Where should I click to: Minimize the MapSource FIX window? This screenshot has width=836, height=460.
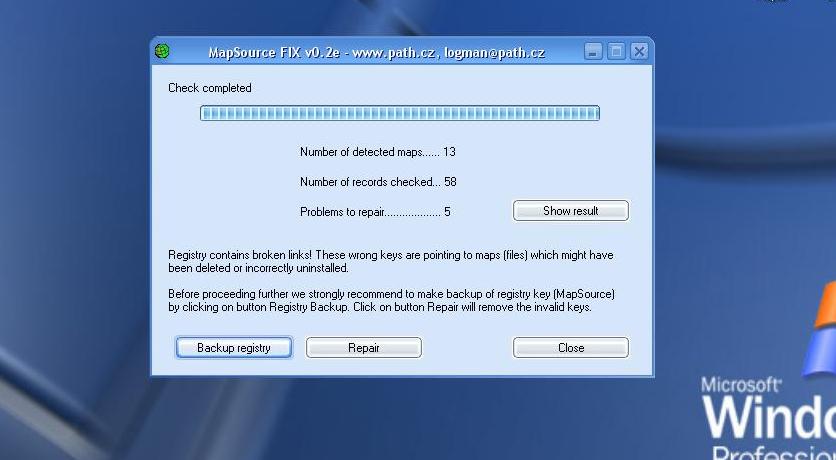tap(594, 51)
